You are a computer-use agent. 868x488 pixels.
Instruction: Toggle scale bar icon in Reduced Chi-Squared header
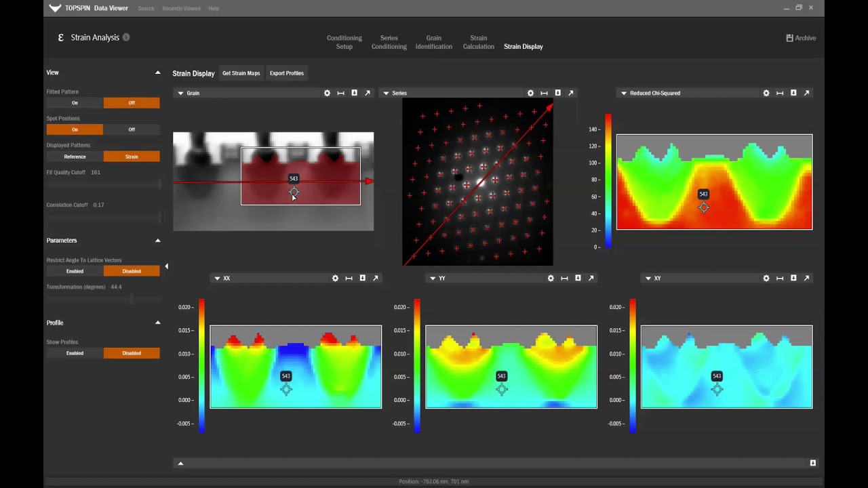click(x=780, y=93)
